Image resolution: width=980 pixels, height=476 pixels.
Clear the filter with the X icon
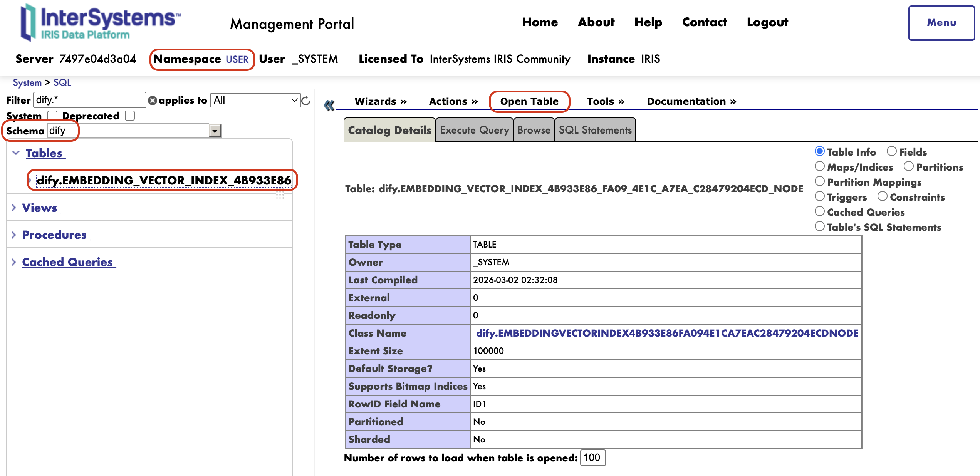(153, 101)
